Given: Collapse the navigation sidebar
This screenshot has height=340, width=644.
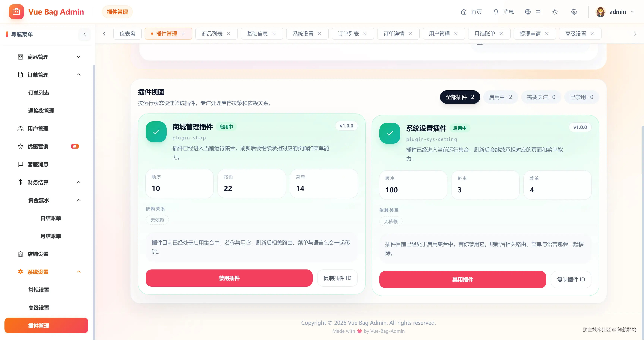Looking at the screenshot, I should (84, 34).
